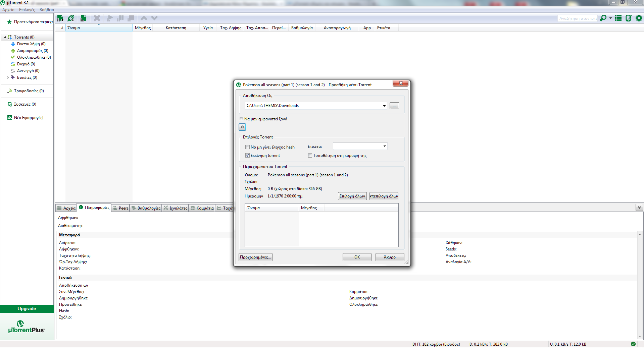The image size is (644, 348).
Task: Open the search engine dropdown arrow
Action: (x=610, y=18)
